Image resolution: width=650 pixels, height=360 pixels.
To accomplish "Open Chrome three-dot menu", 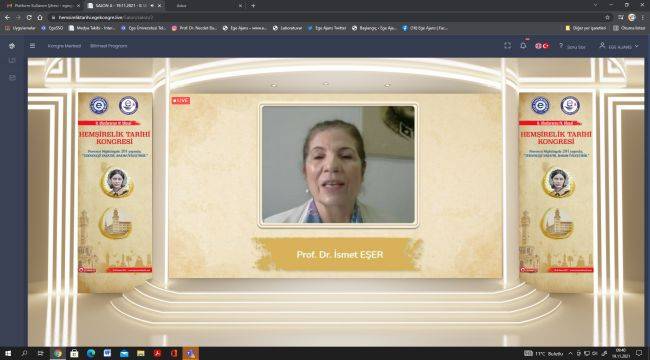I will 643,17.
